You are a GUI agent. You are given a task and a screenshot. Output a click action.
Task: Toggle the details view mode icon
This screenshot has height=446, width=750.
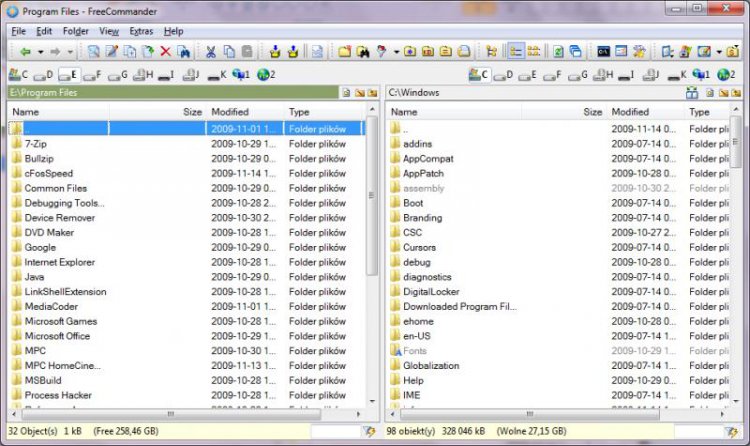(516, 51)
